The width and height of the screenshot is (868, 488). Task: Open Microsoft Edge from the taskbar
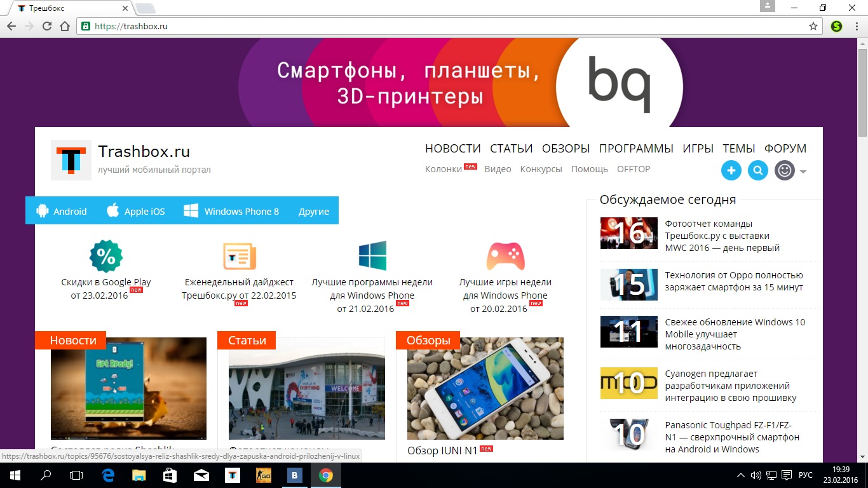pos(108,475)
